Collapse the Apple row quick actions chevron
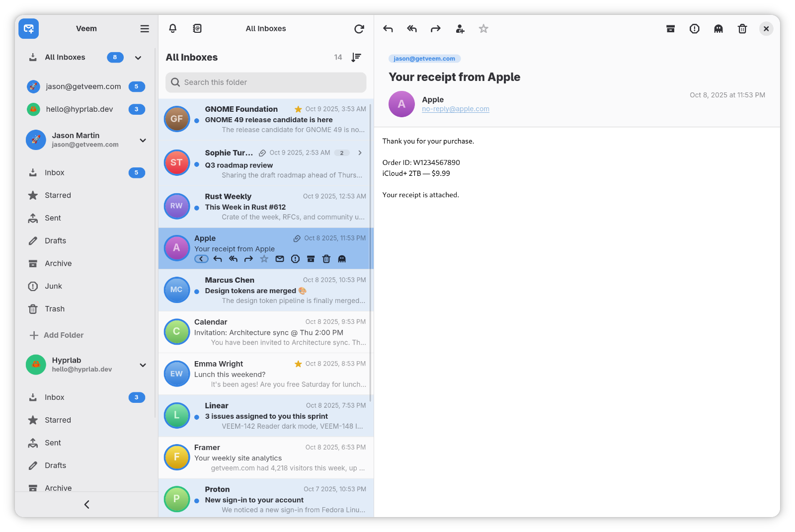The height and width of the screenshot is (532, 795). click(201, 259)
